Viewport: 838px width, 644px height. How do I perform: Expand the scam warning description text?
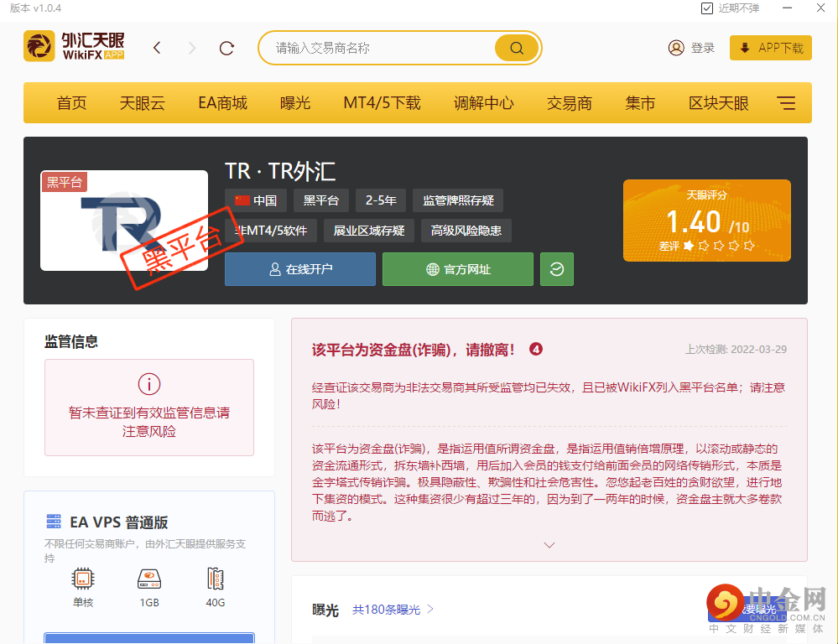click(x=549, y=544)
